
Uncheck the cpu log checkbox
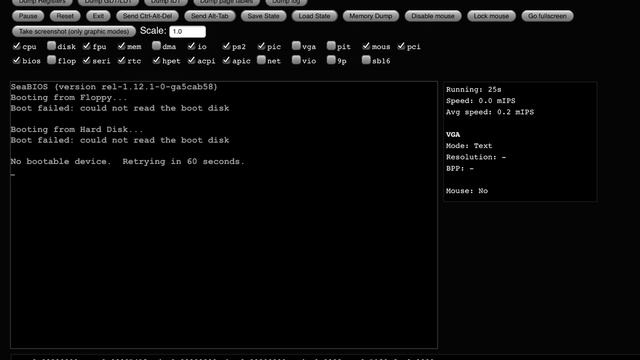pos(16,46)
